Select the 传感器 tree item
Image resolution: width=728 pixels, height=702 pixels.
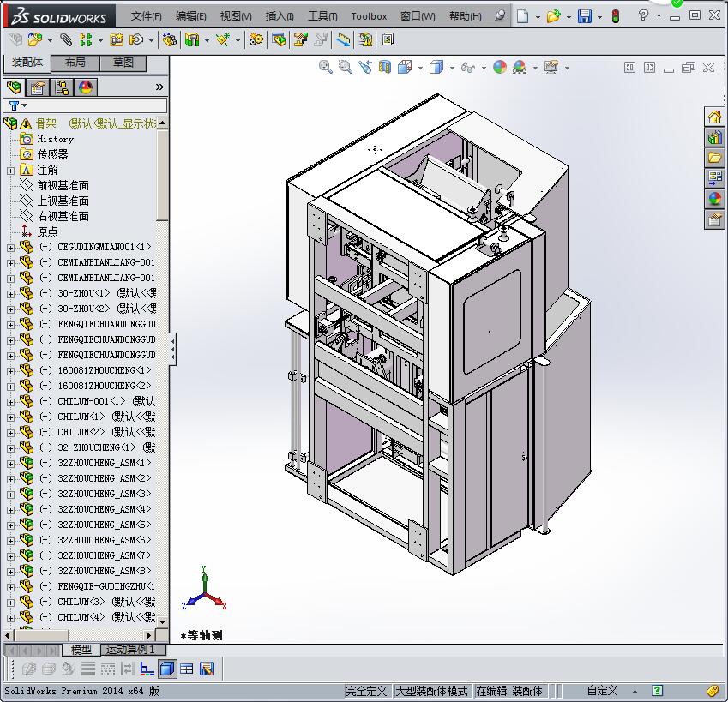[52, 154]
